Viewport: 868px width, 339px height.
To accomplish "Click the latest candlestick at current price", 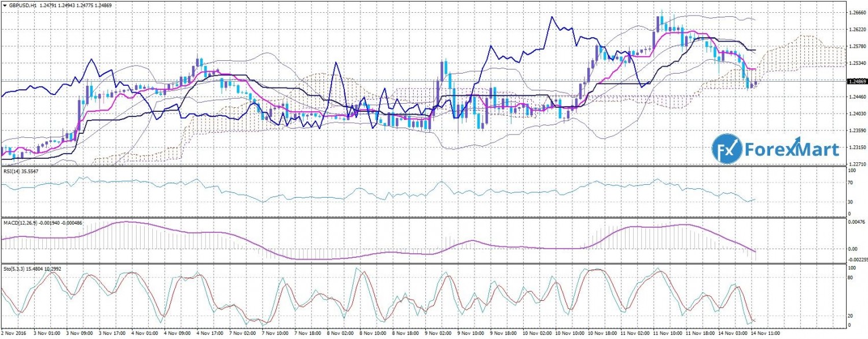I will tap(755, 83).
